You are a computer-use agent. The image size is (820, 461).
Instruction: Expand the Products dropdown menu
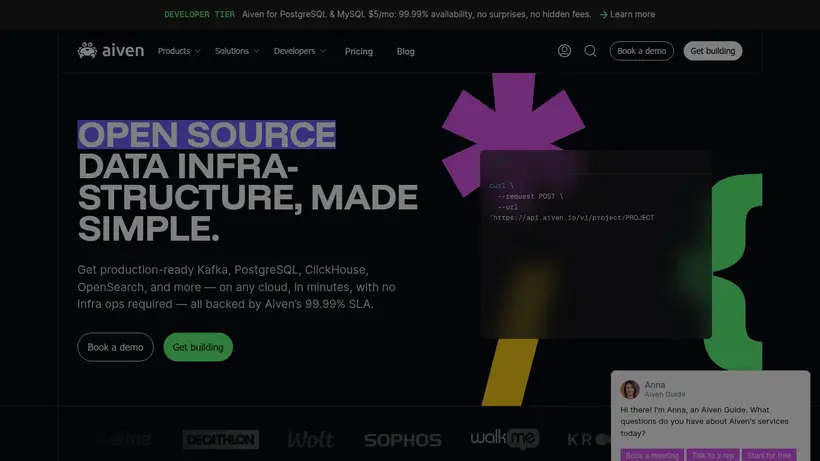pos(179,51)
